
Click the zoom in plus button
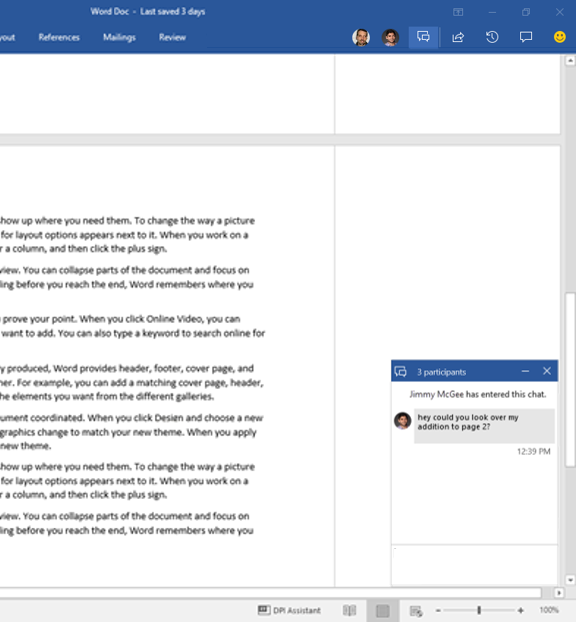pyautogui.click(x=520, y=610)
